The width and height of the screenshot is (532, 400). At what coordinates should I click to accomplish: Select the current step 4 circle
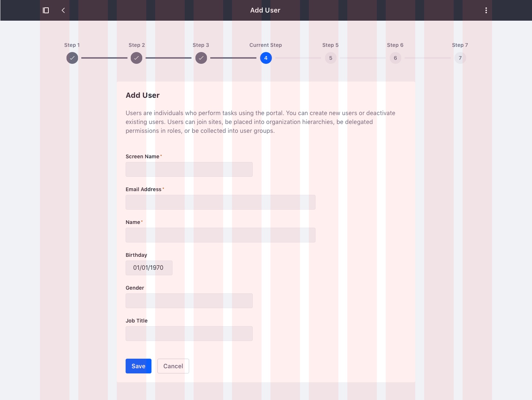pos(266,58)
